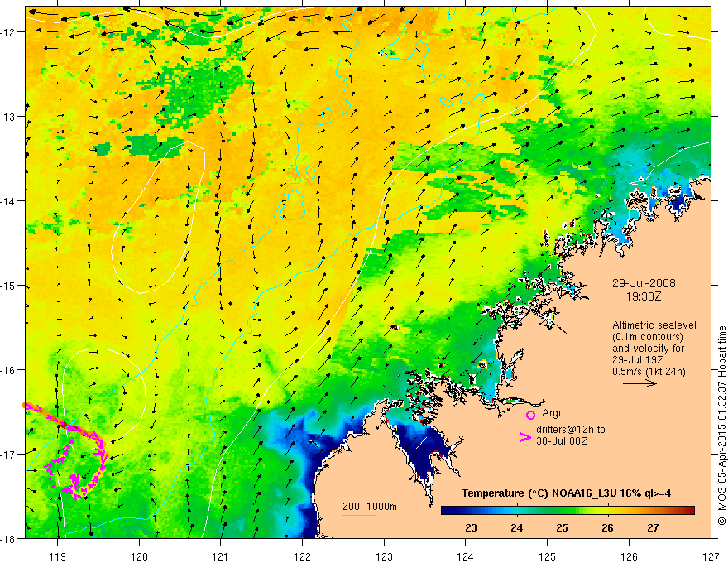Click the colorbar tick label 27
Screen dimensions: 728x563
(x=653, y=528)
